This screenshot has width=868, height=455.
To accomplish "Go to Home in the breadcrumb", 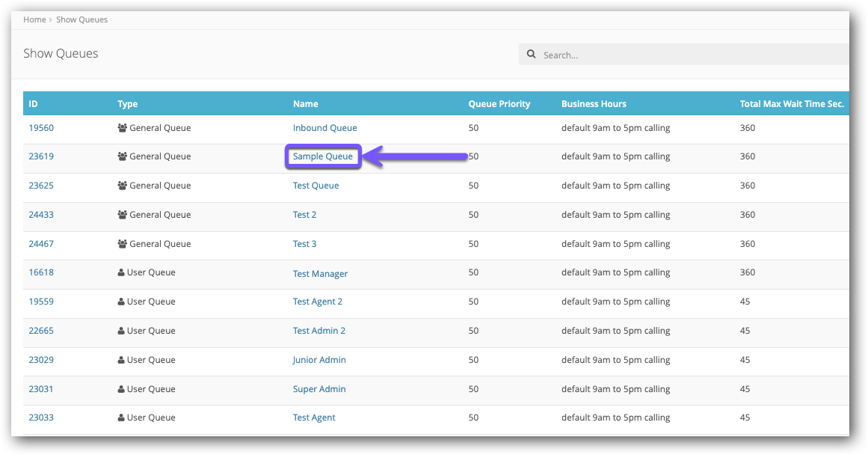I will point(34,19).
